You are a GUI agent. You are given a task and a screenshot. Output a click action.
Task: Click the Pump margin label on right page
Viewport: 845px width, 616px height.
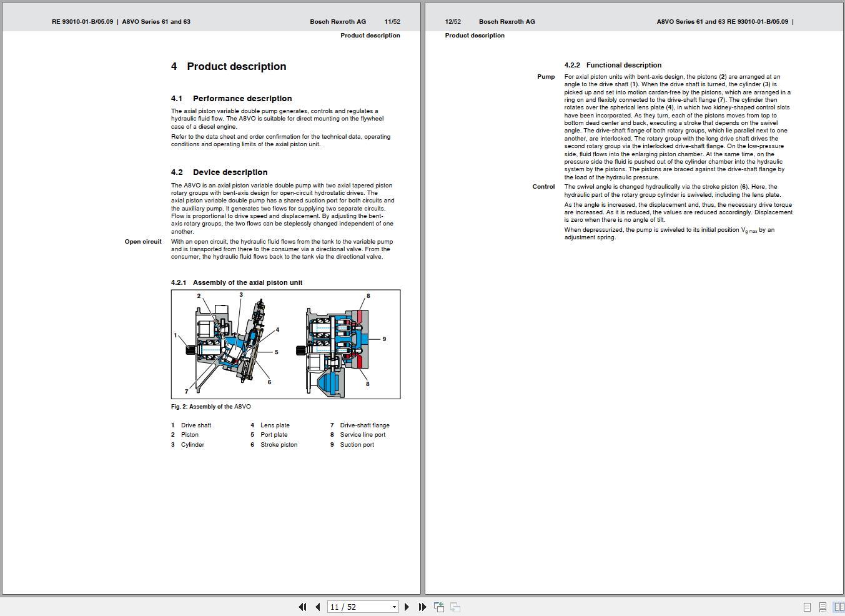(546, 76)
